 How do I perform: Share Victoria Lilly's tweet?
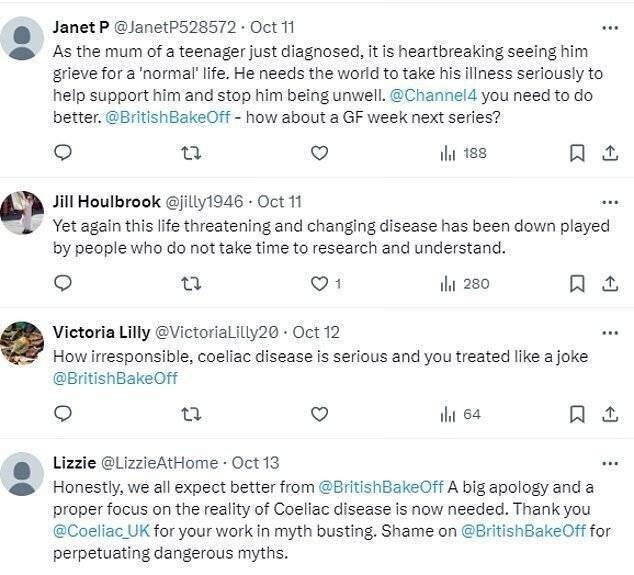pos(607,413)
